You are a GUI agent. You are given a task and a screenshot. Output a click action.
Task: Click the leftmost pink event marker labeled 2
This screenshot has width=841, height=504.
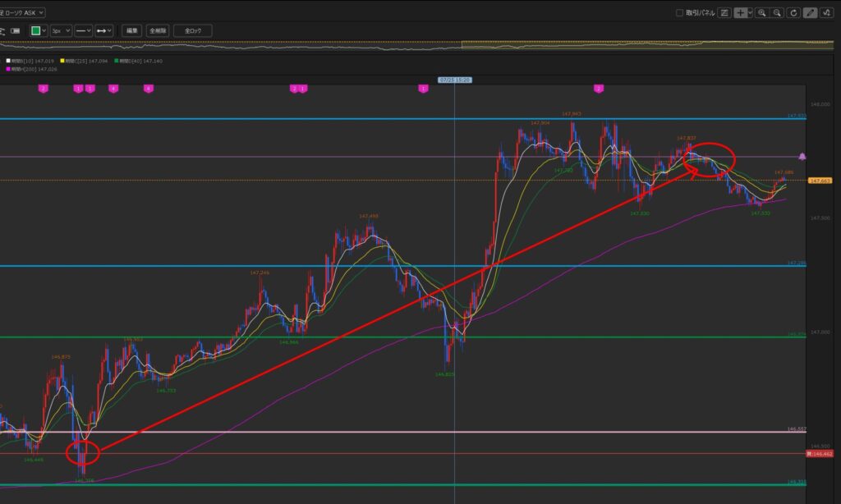(44, 89)
